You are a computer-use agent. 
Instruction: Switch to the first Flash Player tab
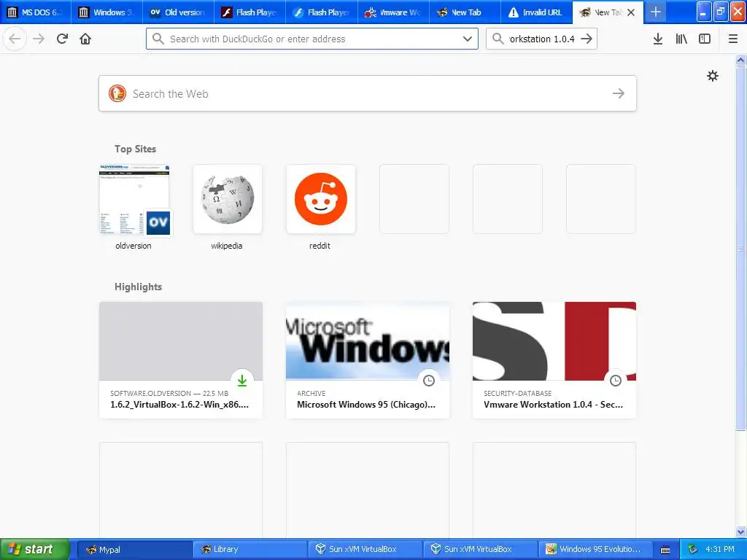(249, 12)
